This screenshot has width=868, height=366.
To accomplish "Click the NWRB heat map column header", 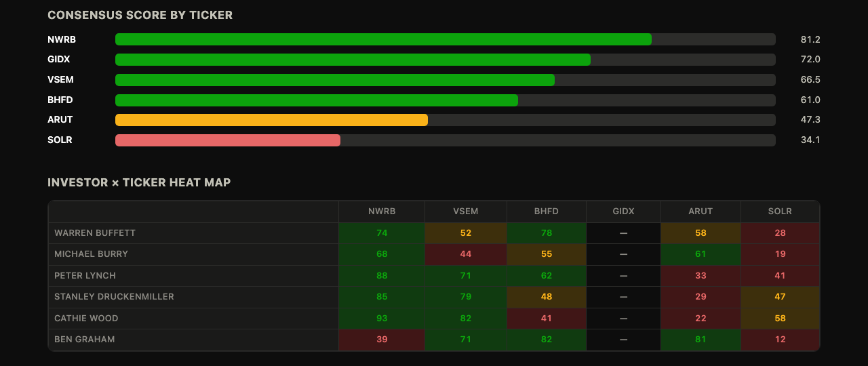I will pyautogui.click(x=382, y=211).
